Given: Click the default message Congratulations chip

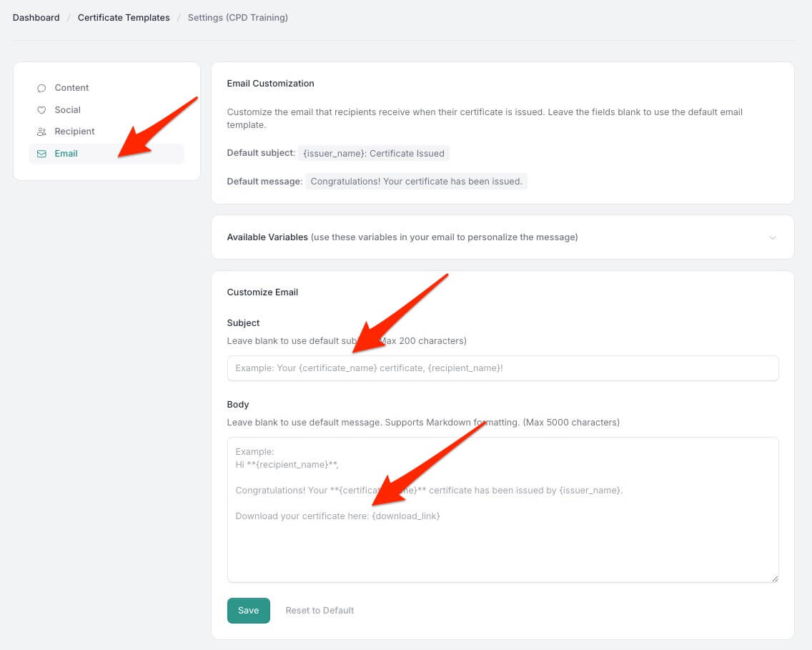Looking at the screenshot, I should coord(416,182).
